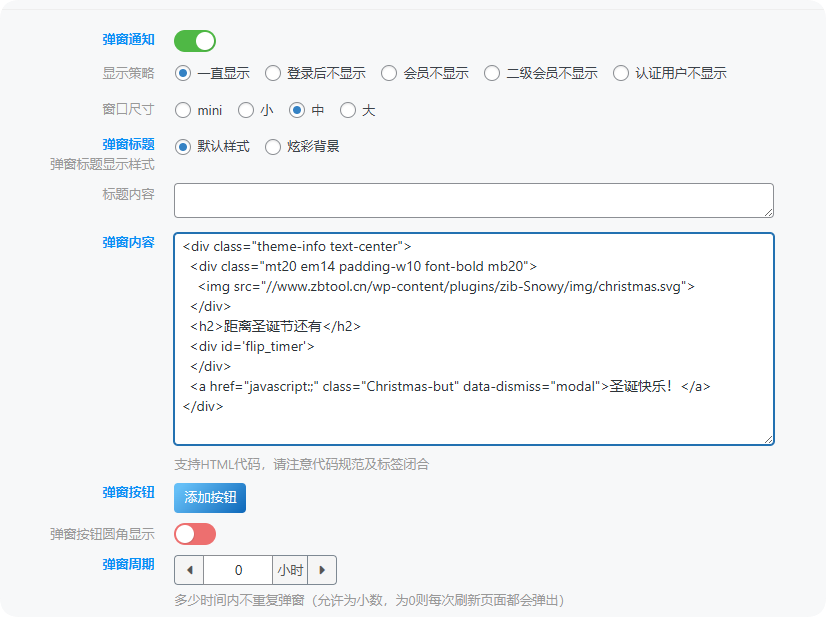Select the 默认样式 title style
This screenshot has height=617, width=826.
point(182,146)
